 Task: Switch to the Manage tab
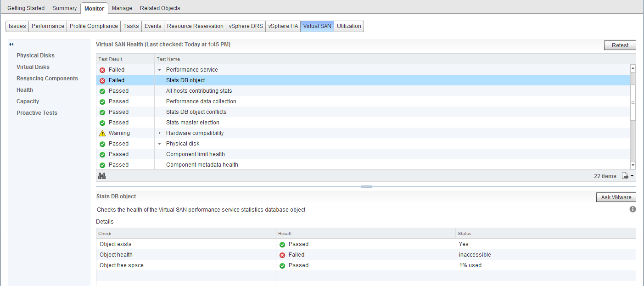pos(122,8)
